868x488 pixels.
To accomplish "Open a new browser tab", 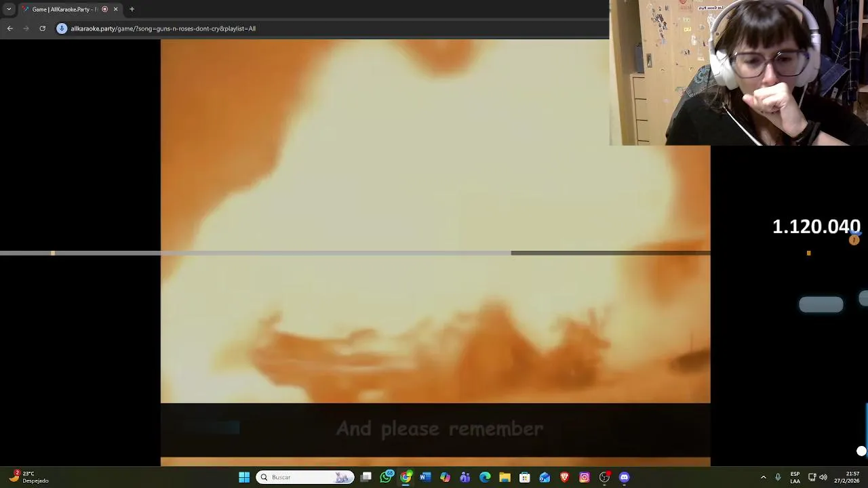I will [132, 9].
